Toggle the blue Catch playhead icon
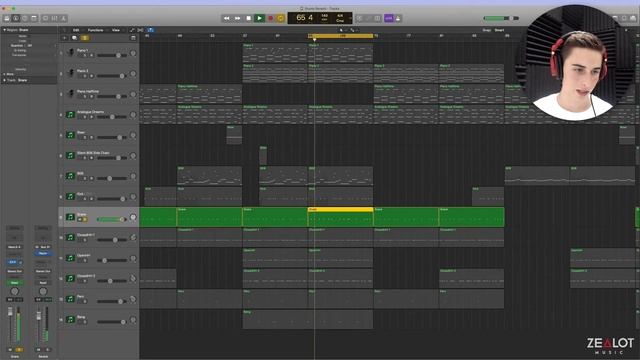Screen dimensions: 640x360 click(x=150, y=30)
